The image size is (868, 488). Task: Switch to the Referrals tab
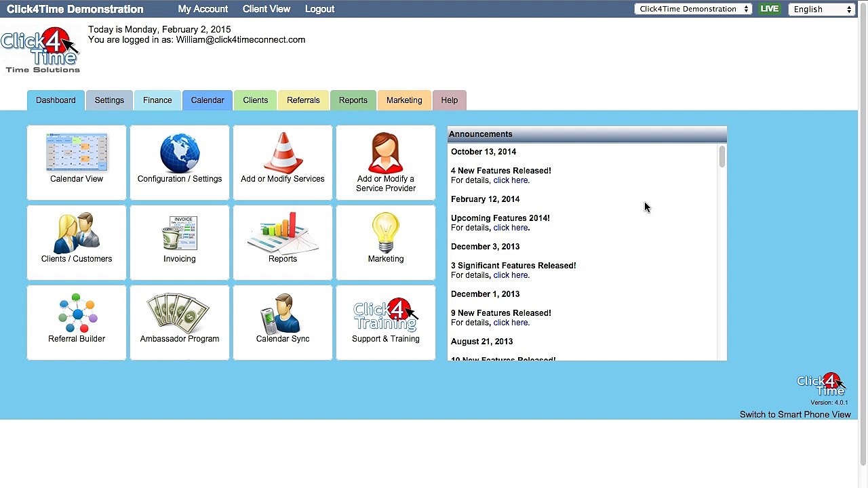point(303,100)
